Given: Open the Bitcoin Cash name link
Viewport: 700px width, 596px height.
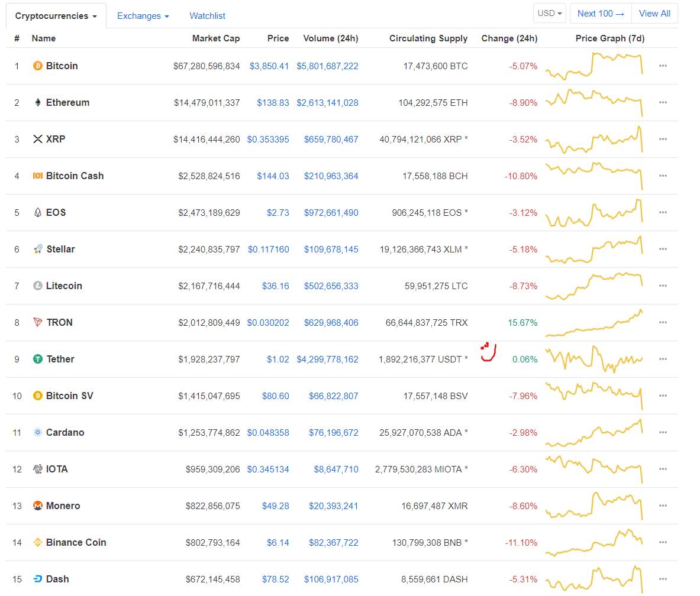Looking at the screenshot, I should click(x=75, y=176).
